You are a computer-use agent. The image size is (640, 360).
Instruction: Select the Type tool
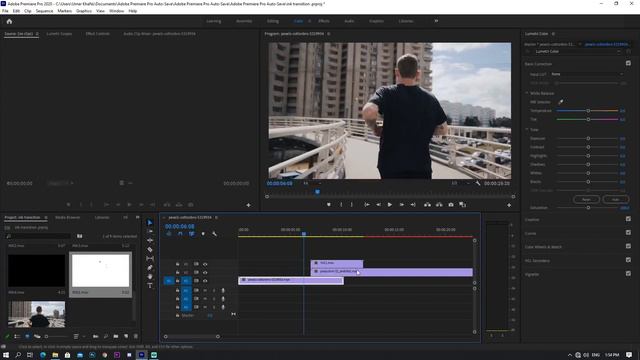[x=149, y=285]
